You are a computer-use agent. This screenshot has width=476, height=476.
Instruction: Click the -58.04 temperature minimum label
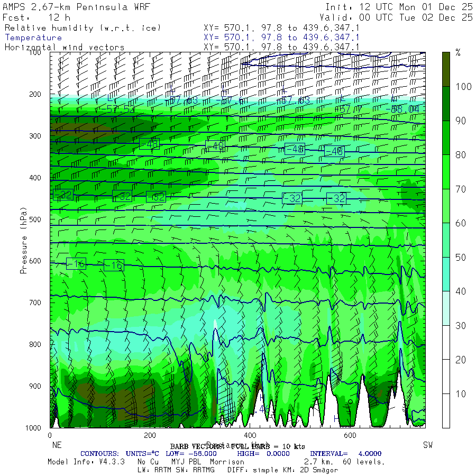point(402,109)
